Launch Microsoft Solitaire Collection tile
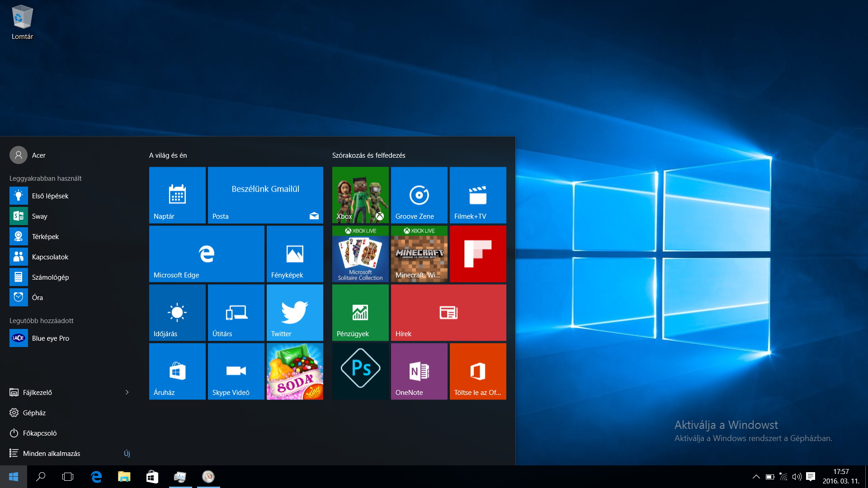The width and height of the screenshot is (868, 488). point(360,254)
